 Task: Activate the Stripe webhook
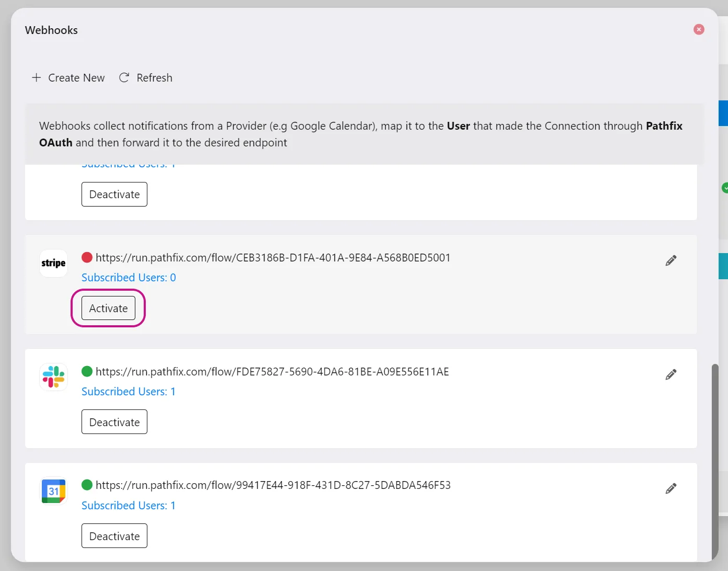coord(108,309)
